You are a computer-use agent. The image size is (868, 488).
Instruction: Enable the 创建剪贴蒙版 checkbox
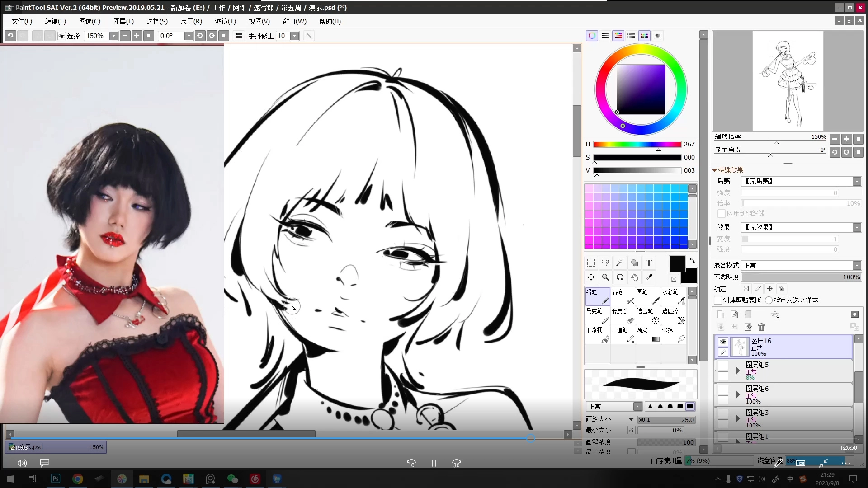pyautogui.click(x=718, y=300)
